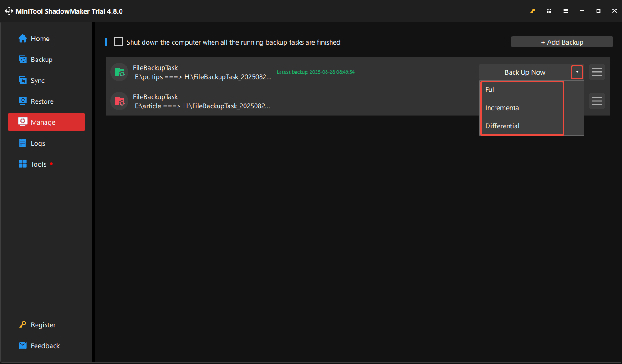This screenshot has height=364, width=622.
Task: Click the green folder icon of the E:\pc tips task
Action: (119, 72)
